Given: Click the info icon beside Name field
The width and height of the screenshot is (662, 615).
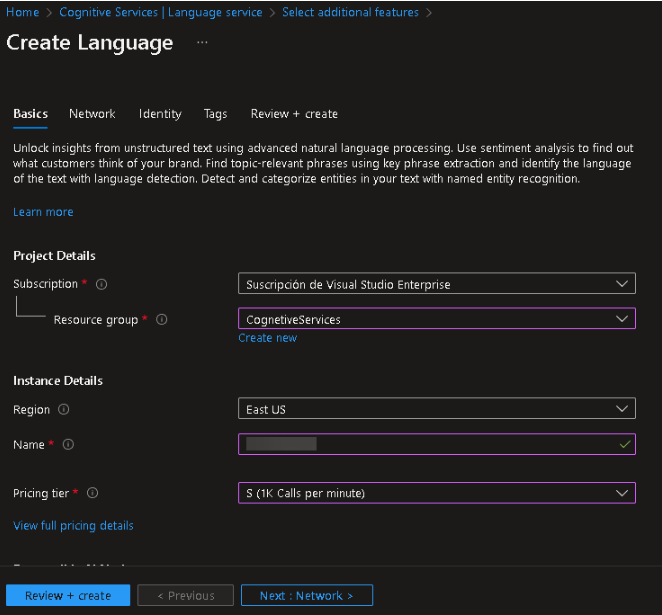Looking at the screenshot, I should coord(69,445).
